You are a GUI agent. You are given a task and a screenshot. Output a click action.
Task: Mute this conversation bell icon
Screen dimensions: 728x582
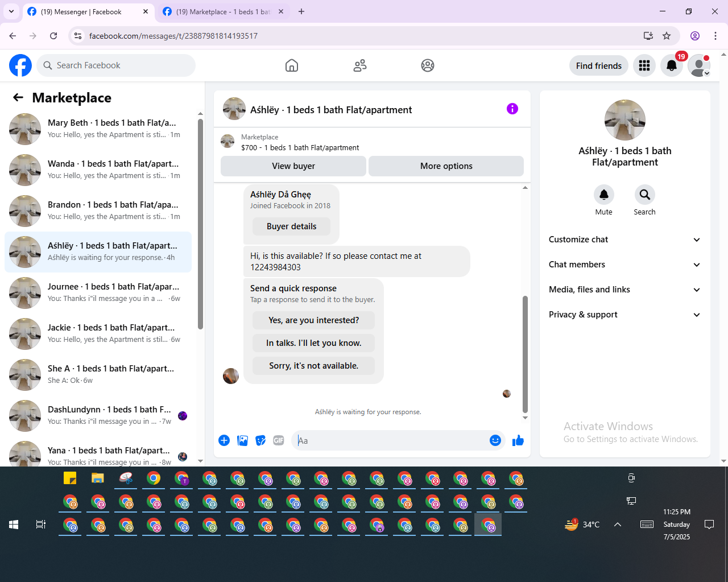(x=604, y=195)
